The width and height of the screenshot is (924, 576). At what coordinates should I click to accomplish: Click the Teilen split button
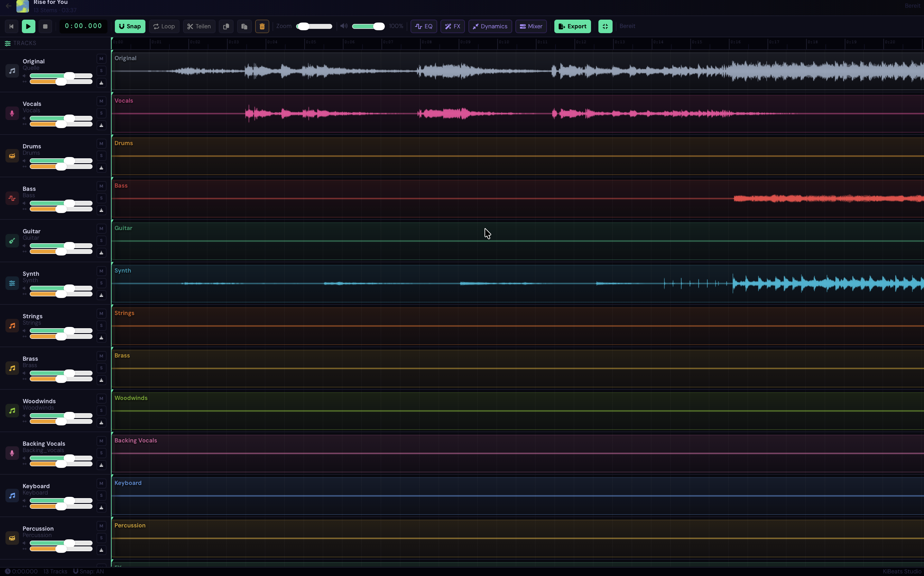(x=199, y=26)
